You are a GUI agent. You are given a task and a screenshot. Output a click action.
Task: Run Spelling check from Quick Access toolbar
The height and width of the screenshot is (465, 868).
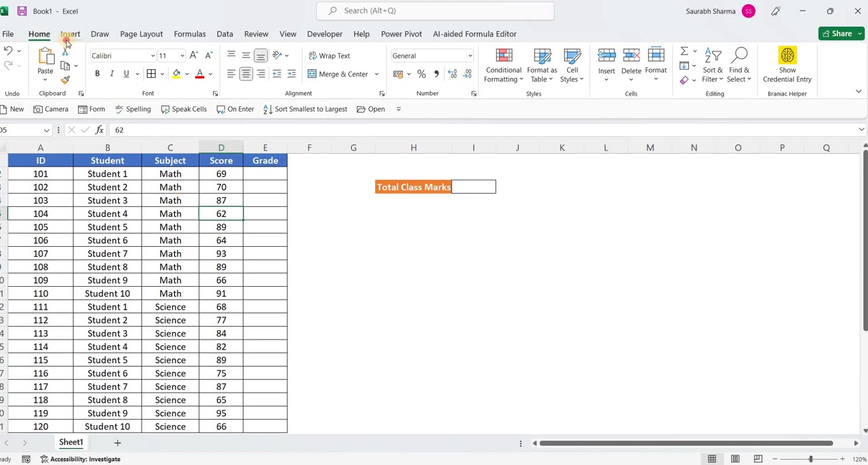click(132, 109)
